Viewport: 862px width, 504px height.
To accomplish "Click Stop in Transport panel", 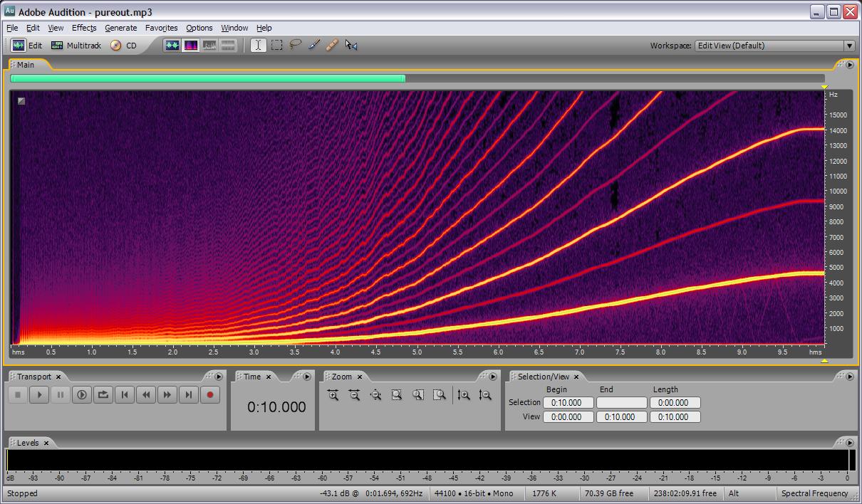I will click(x=18, y=394).
